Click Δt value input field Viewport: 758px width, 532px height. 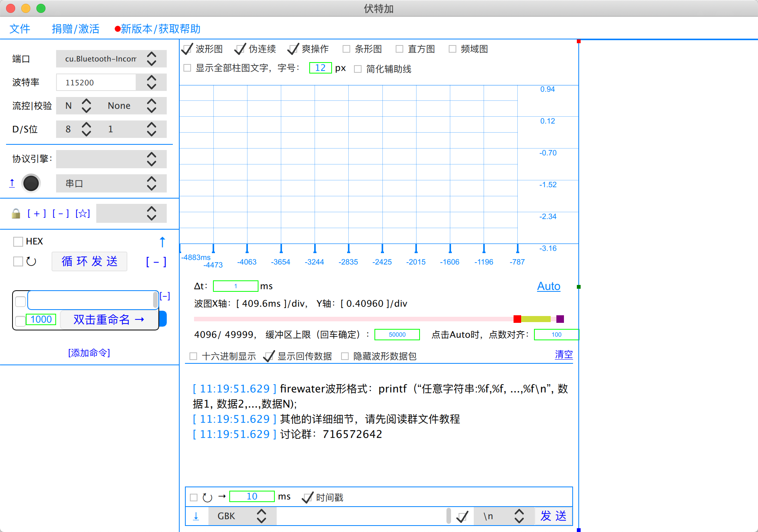tap(236, 286)
